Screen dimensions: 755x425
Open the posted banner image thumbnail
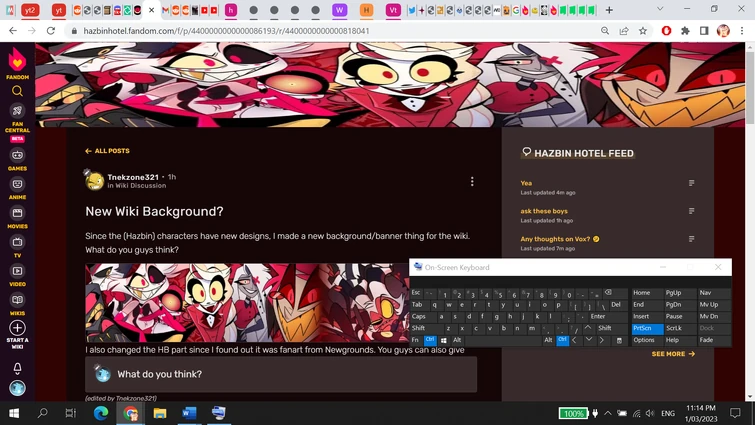247,303
